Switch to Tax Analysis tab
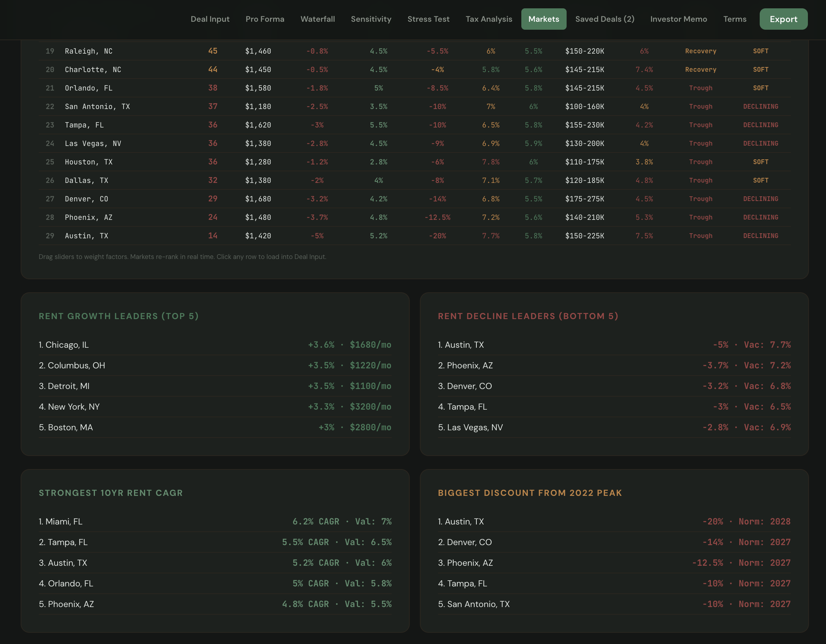The image size is (826, 644). pyautogui.click(x=489, y=19)
